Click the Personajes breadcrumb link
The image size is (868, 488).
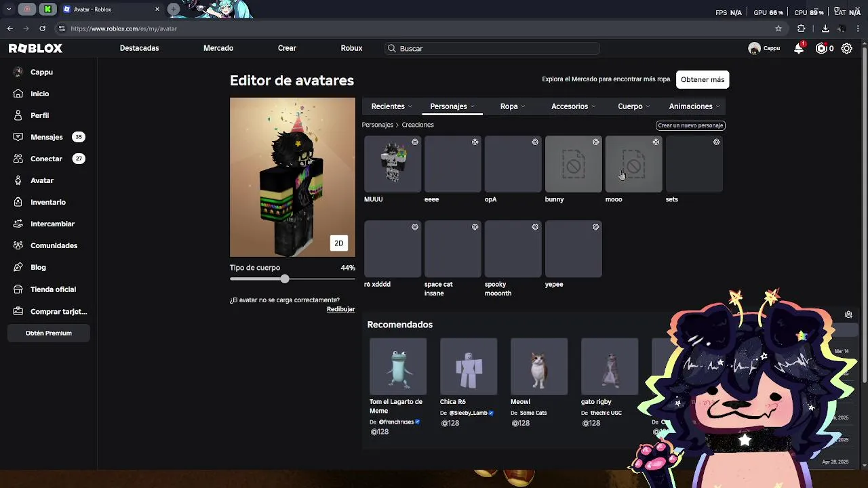[x=377, y=125]
